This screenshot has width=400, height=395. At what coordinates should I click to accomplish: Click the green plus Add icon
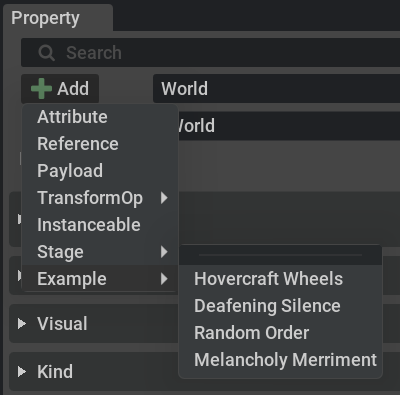click(x=41, y=89)
